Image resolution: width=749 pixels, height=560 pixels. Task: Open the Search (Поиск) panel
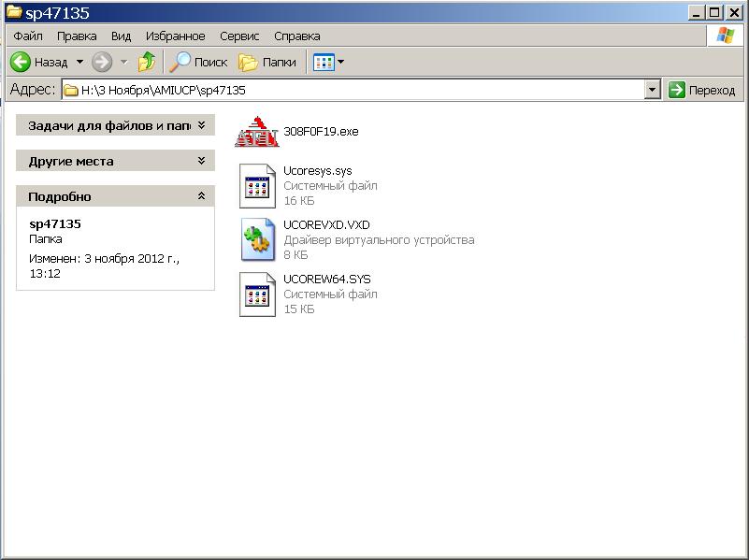click(198, 62)
